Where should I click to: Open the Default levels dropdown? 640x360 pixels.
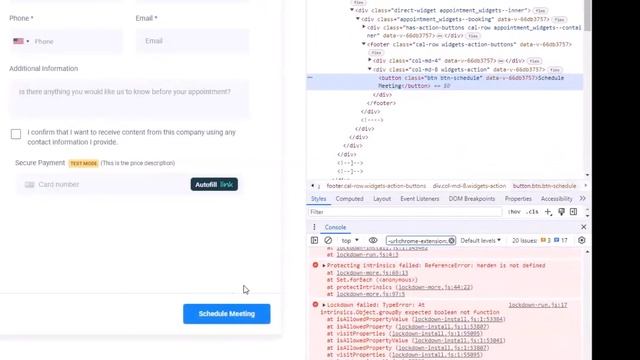(x=480, y=240)
